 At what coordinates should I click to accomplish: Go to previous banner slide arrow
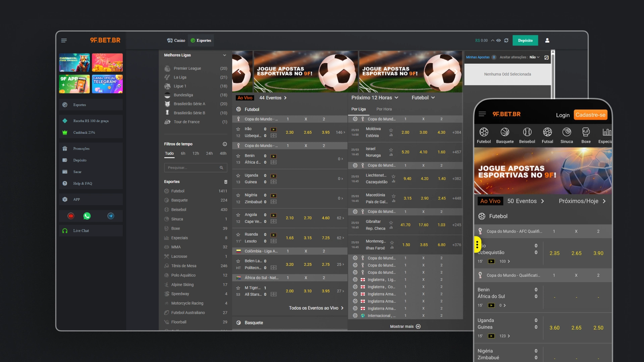coord(239,71)
